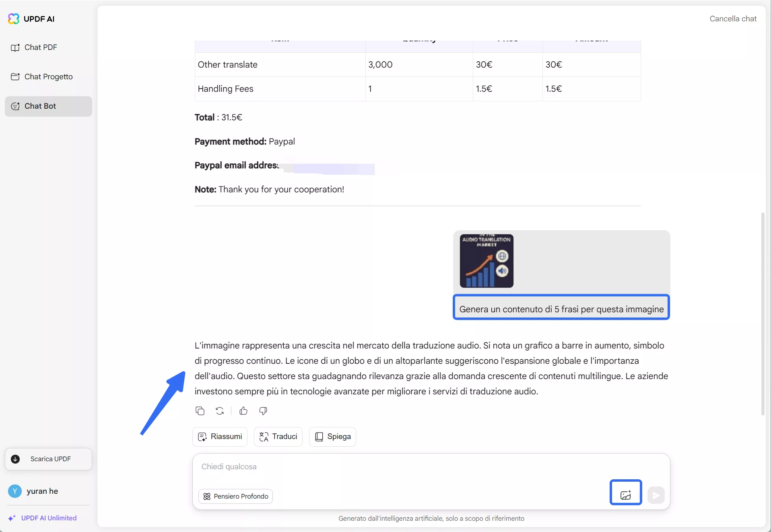Click the Scarica UPDF button

(48, 459)
